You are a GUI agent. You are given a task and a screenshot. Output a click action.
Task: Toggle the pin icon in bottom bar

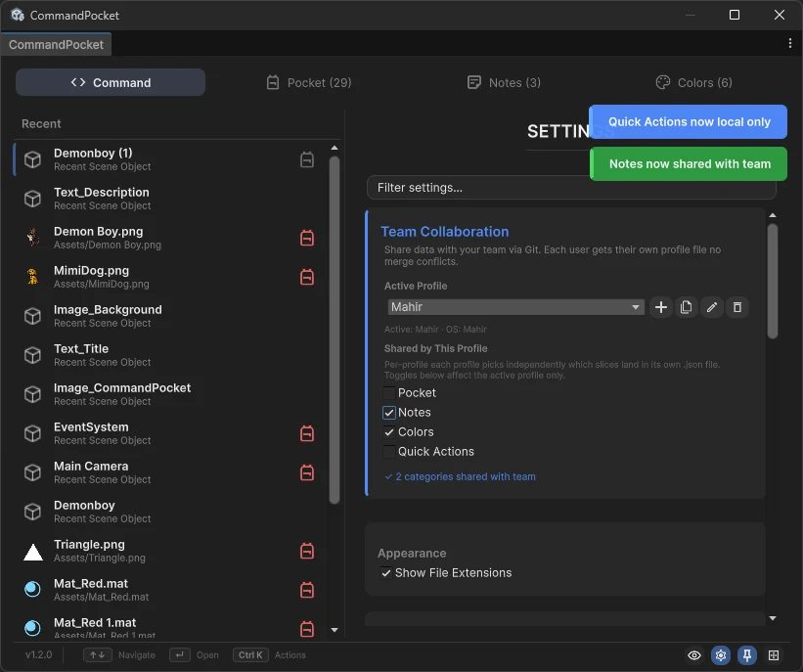pyautogui.click(x=747, y=655)
